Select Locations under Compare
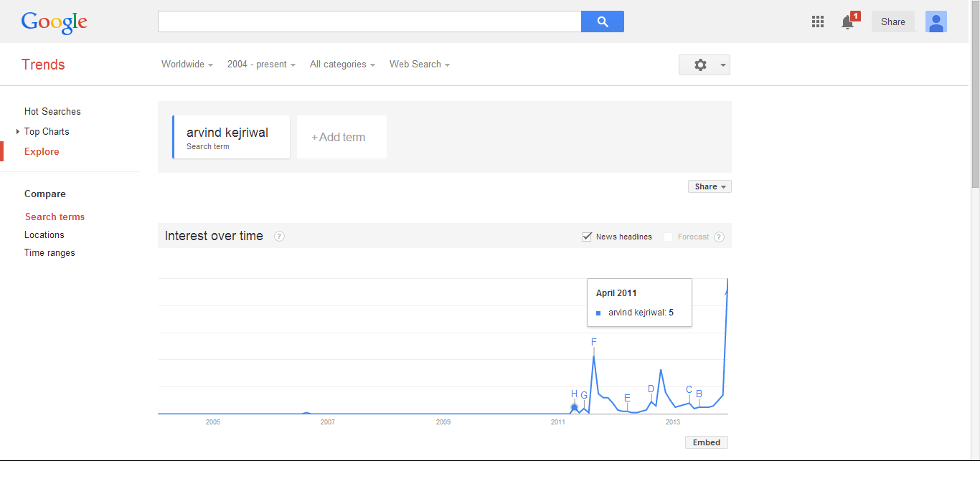980x504 pixels. pos(44,234)
